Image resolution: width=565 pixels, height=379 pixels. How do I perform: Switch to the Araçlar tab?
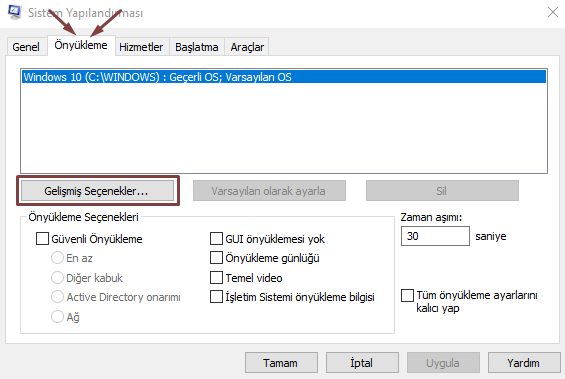247,47
